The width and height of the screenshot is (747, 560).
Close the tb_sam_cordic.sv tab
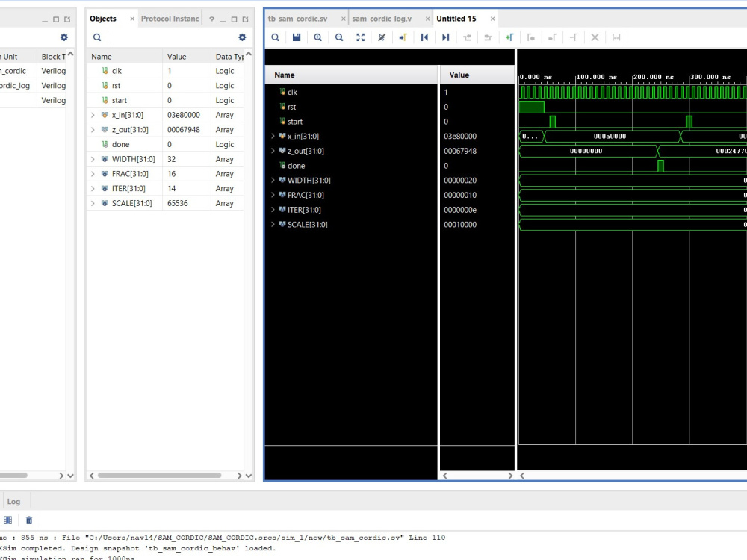point(343,19)
